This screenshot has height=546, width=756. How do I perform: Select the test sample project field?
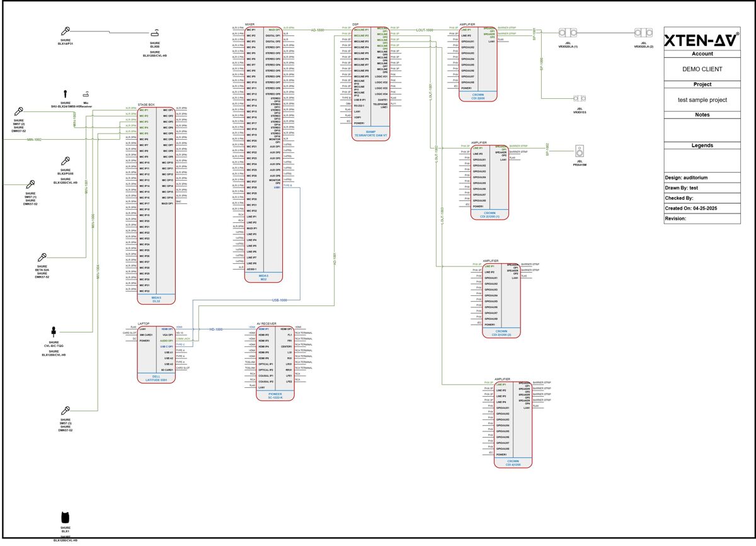click(x=702, y=100)
